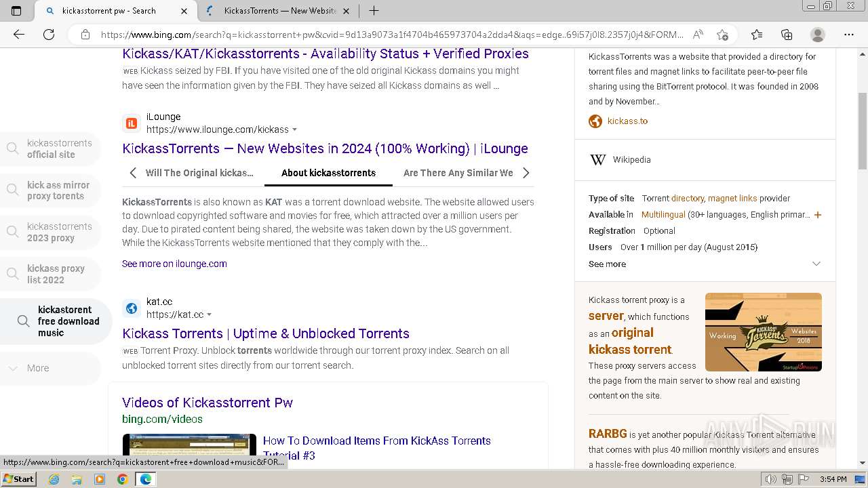Select the 'About kickasstorrents' tab
868x488 pixels.
[328, 173]
